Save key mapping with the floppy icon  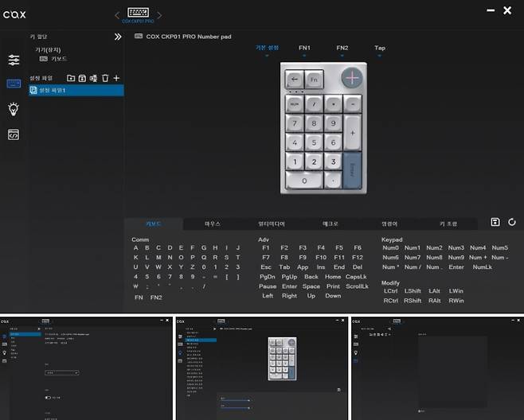495,223
